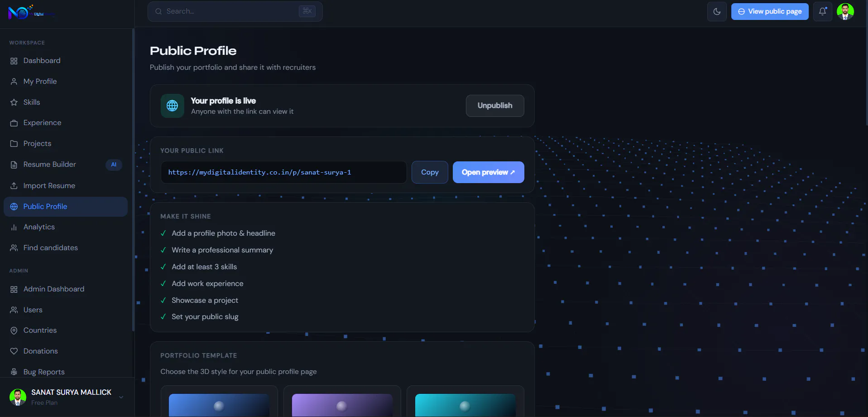868x417 pixels.
Task: Open Bug Reports page
Action: 66,372
